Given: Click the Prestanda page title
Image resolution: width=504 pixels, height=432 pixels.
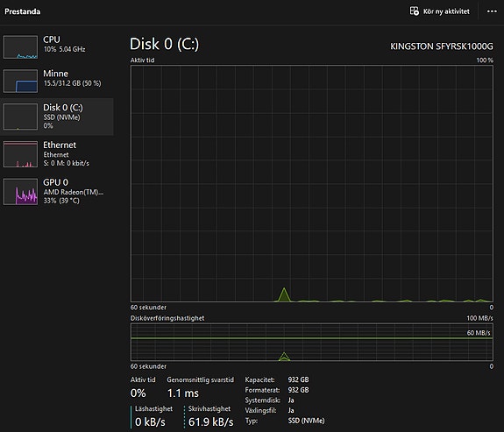Looking at the screenshot, I should click(23, 11).
